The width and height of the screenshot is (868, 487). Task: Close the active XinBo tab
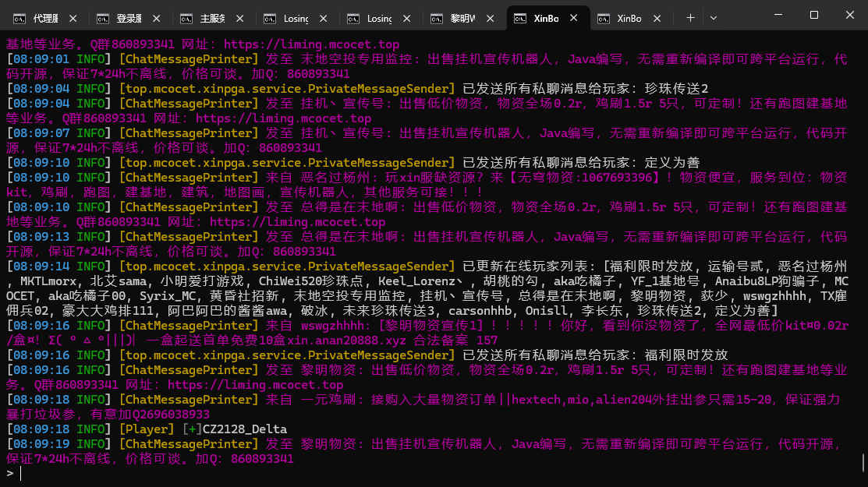[574, 17]
